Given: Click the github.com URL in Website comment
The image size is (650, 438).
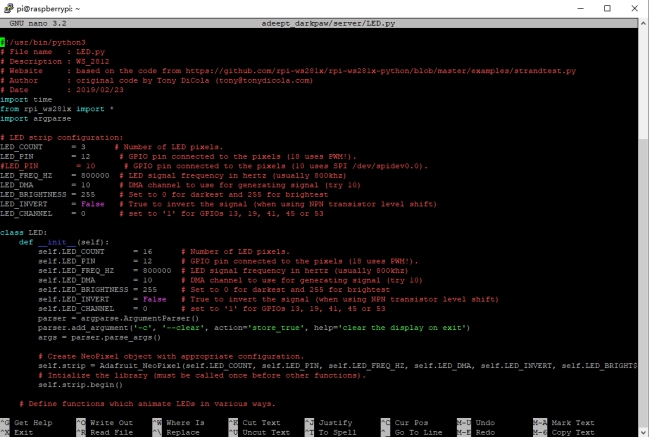Looking at the screenshot, I should pyautogui.click(x=381, y=71).
